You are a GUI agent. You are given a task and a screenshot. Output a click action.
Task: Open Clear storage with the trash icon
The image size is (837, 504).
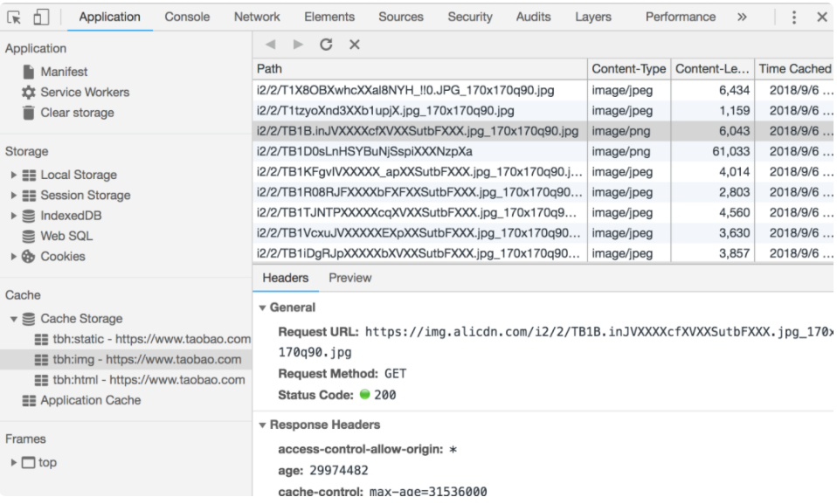pyautogui.click(x=29, y=113)
